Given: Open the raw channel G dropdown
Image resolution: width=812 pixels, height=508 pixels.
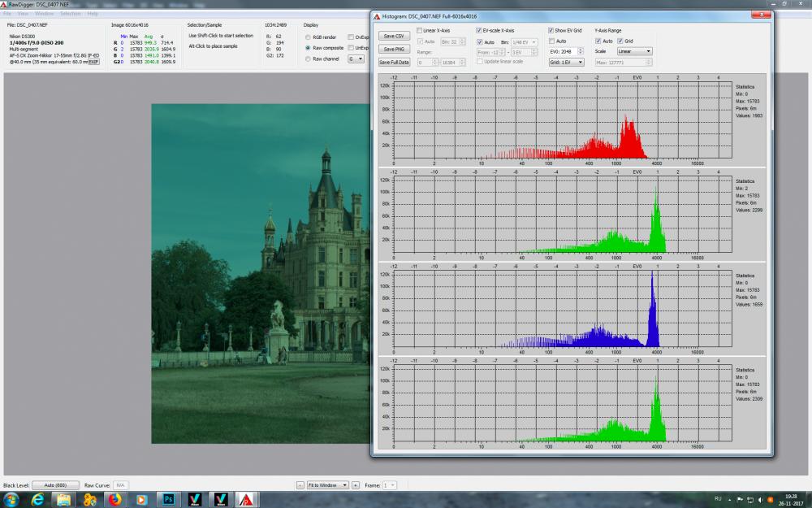Looking at the screenshot, I should [356, 59].
